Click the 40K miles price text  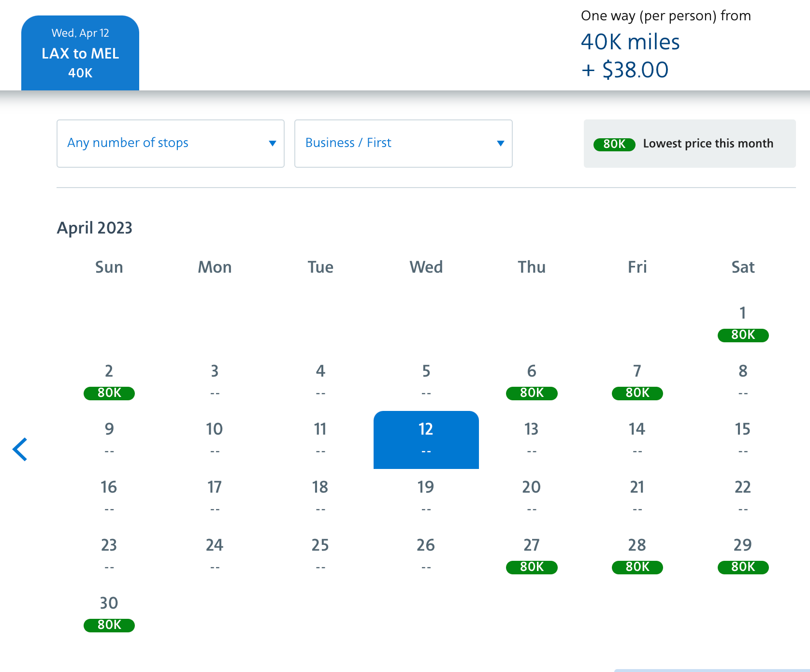630,42
